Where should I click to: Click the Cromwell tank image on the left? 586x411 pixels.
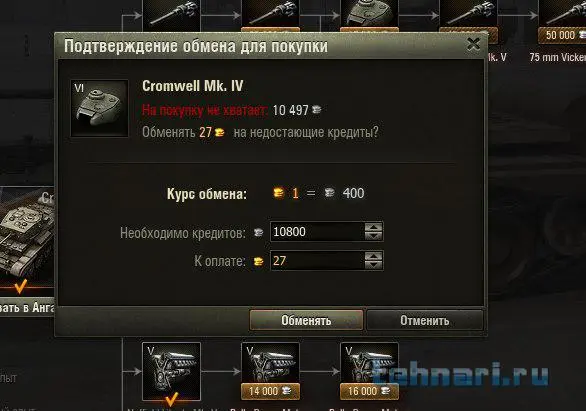(27, 239)
